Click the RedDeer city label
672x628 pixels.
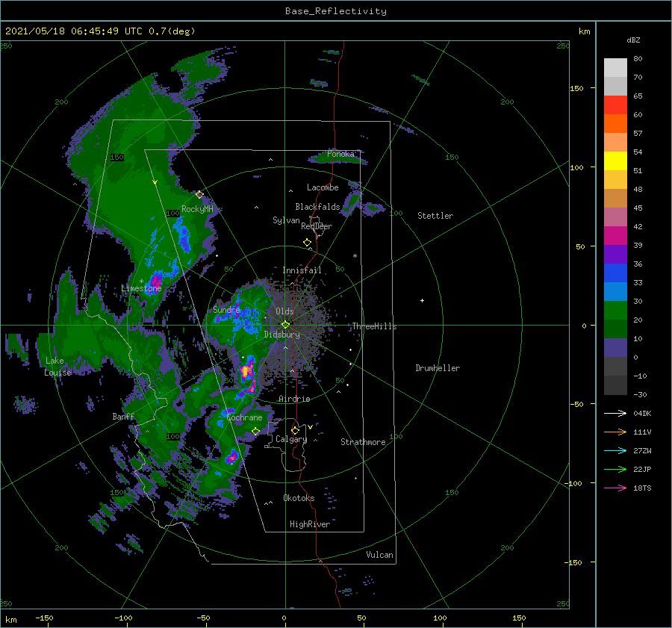point(317,226)
